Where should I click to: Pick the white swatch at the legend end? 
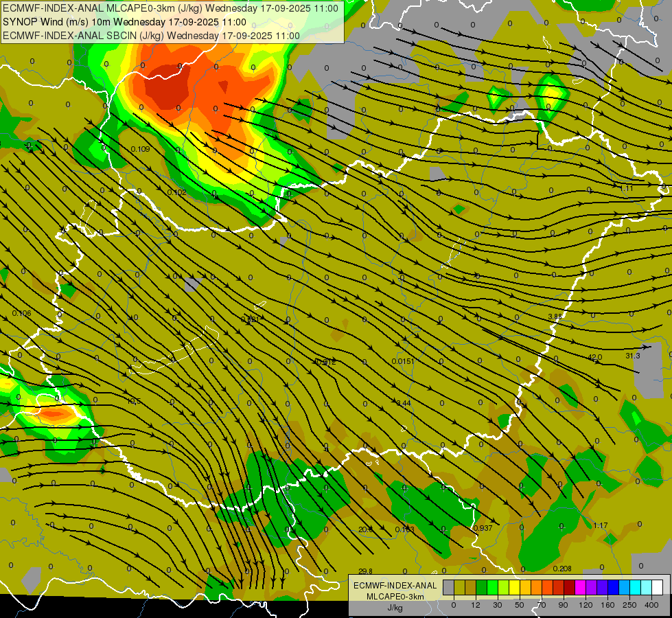click(657, 587)
